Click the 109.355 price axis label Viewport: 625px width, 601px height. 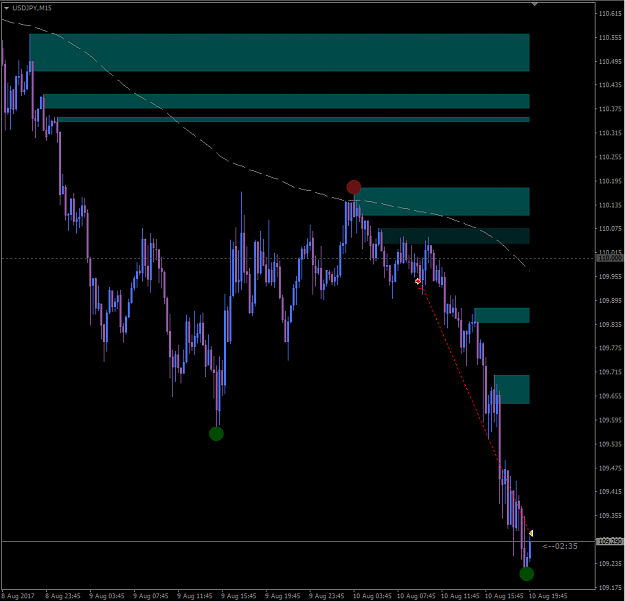tap(610, 515)
